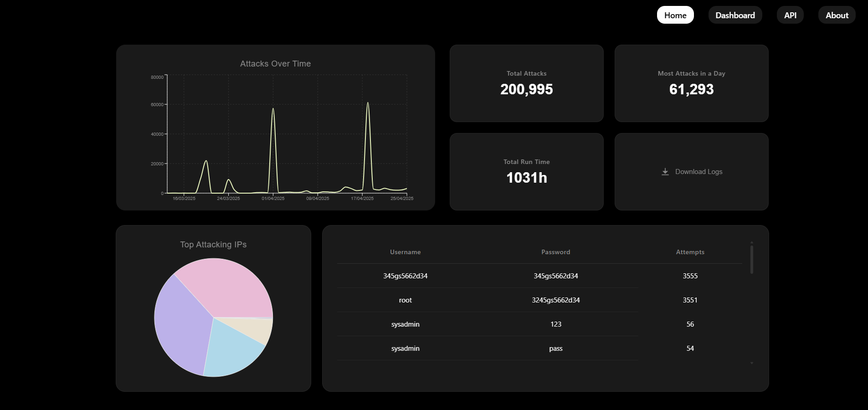868x410 pixels.
Task: Click the 24/03/2025 axis date label
Action: (x=228, y=198)
